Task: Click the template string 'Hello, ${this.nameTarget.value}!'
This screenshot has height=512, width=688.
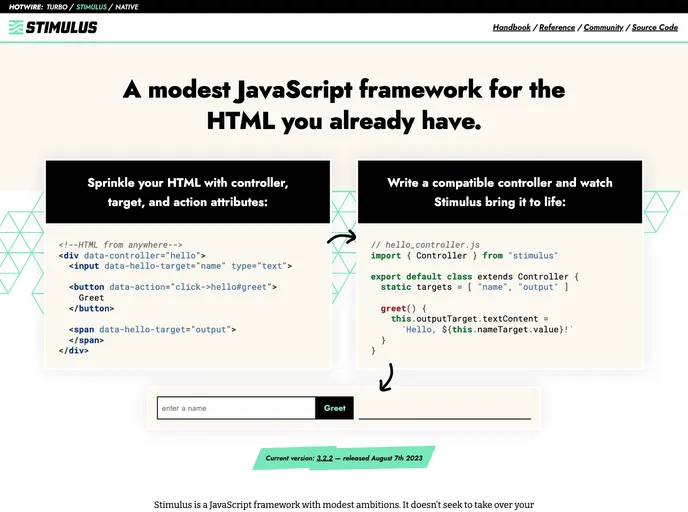Action: pos(487,329)
